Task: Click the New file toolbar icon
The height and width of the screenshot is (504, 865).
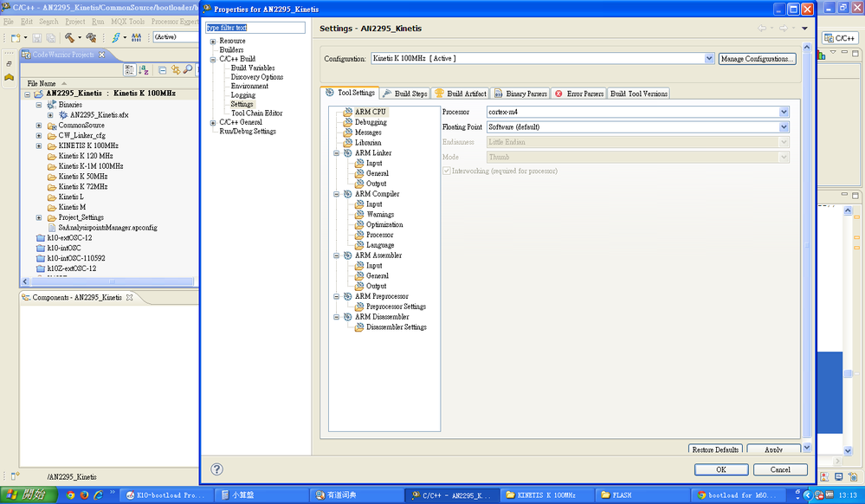Action: (16, 37)
